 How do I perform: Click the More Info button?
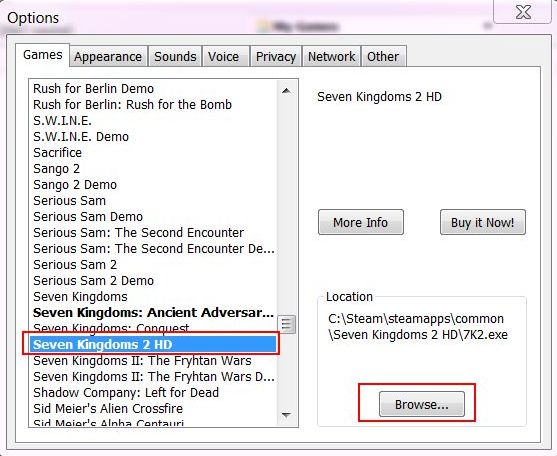click(x=361, y=222)
